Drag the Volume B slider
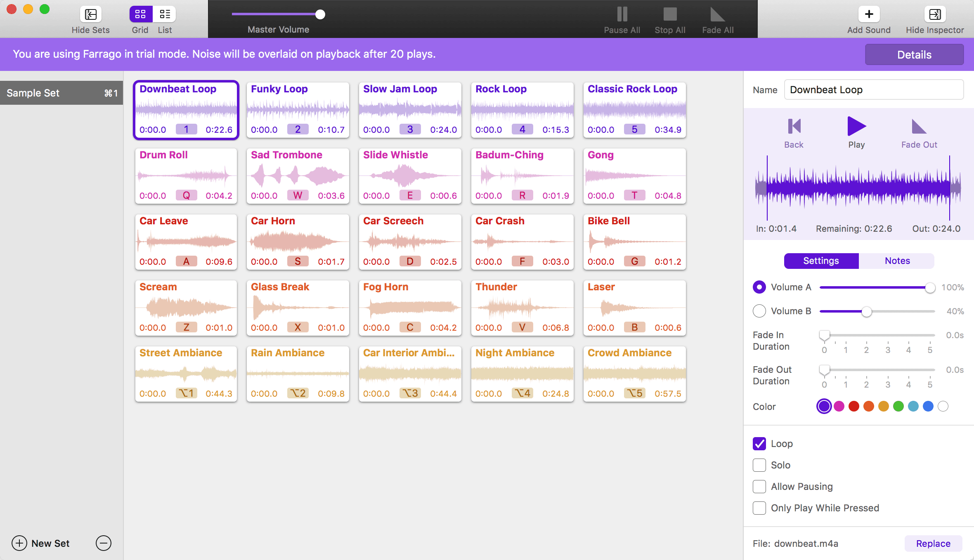The image size is (974, 560). click(868, 311)
